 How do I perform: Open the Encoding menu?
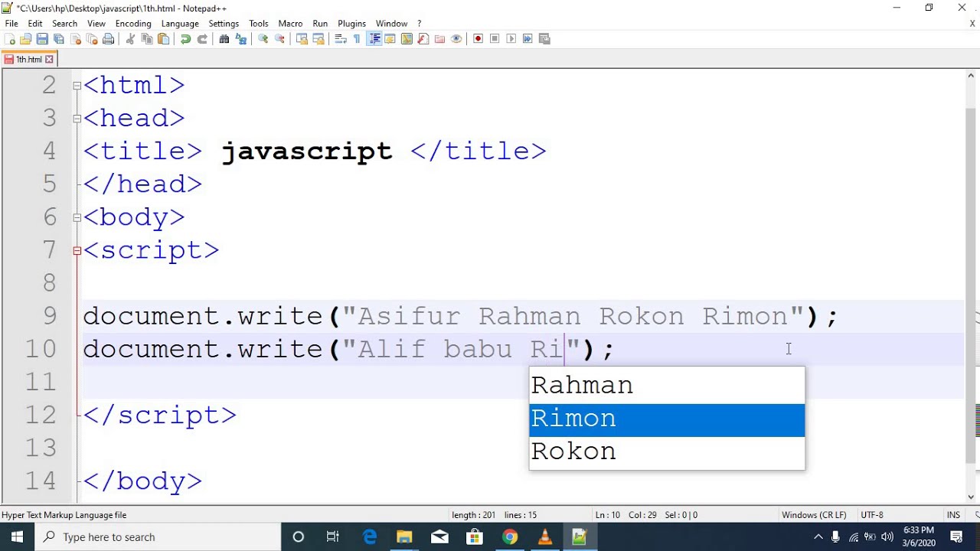point(133,24)
